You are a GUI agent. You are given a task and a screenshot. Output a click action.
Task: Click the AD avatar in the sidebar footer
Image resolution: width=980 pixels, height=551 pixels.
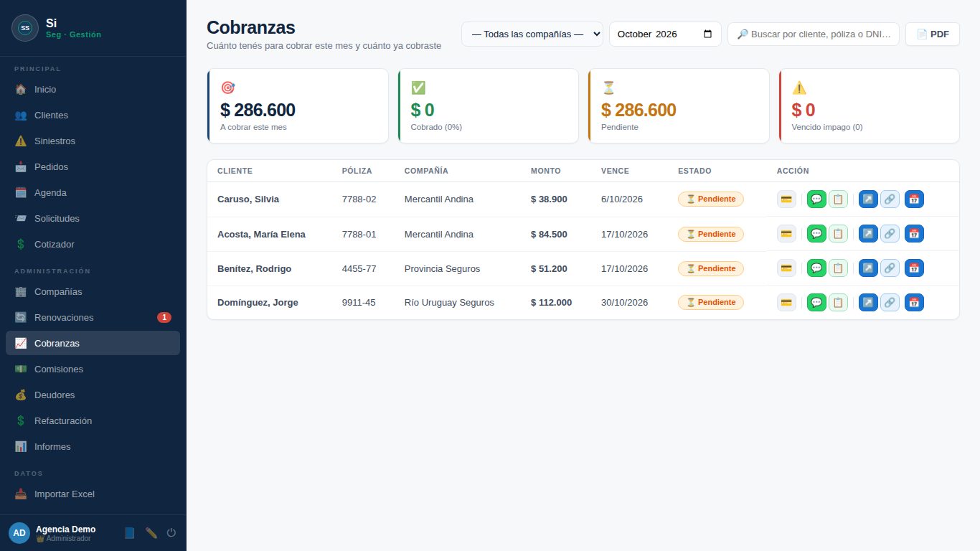click(x=19, y=533)
